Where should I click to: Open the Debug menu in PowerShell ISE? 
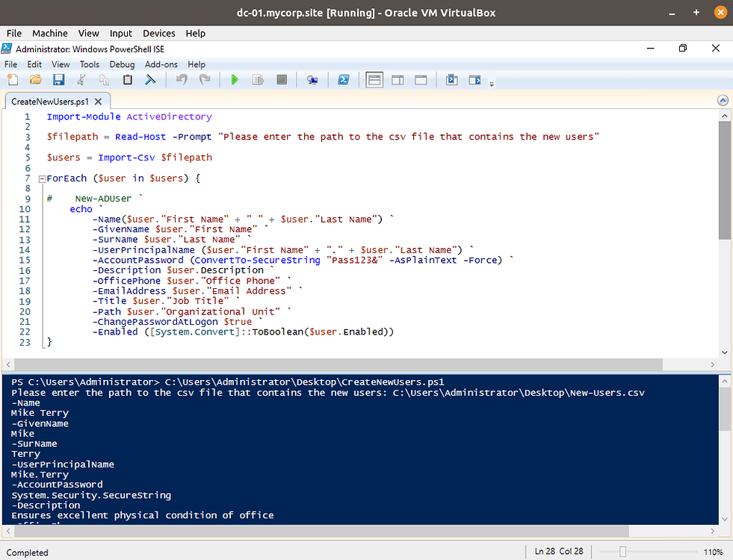122,64
